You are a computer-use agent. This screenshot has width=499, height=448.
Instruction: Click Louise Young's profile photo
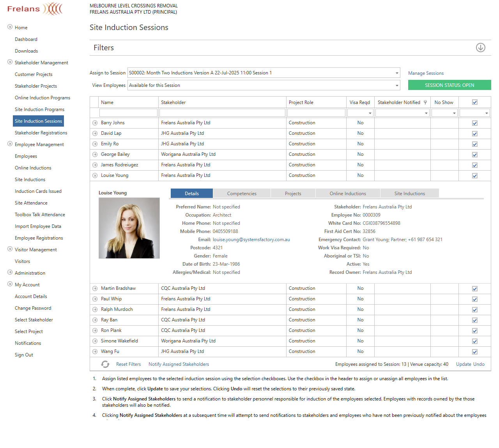(x=129, y=228)
